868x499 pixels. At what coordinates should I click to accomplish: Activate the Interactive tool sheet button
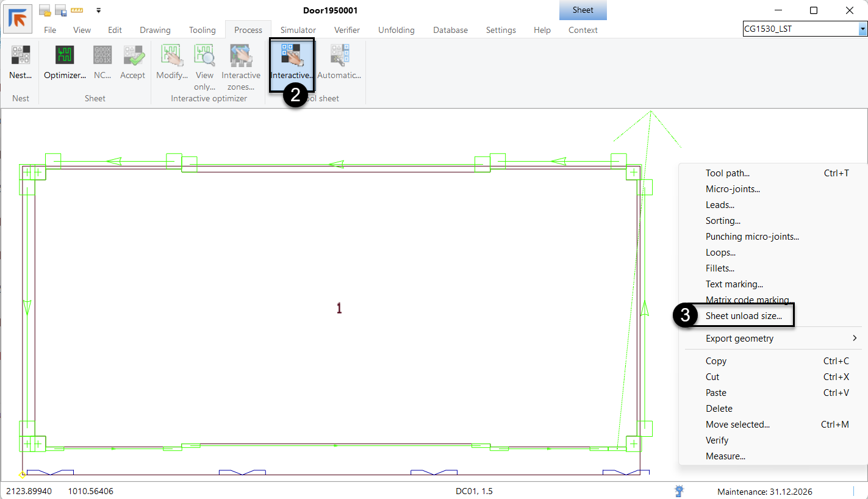click(x=292, y=56)
